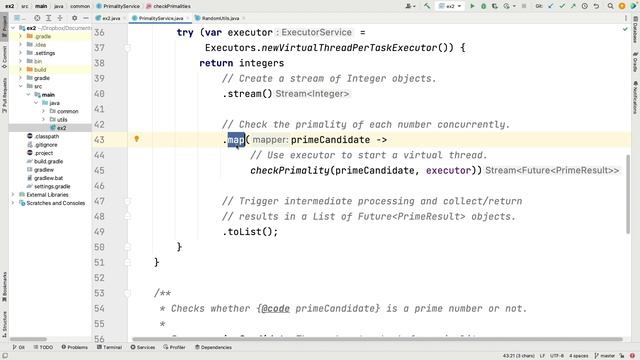Open the JetBrains Toolbox arrow icon
This screenshot has height=360, width=640.
(633, 6)
